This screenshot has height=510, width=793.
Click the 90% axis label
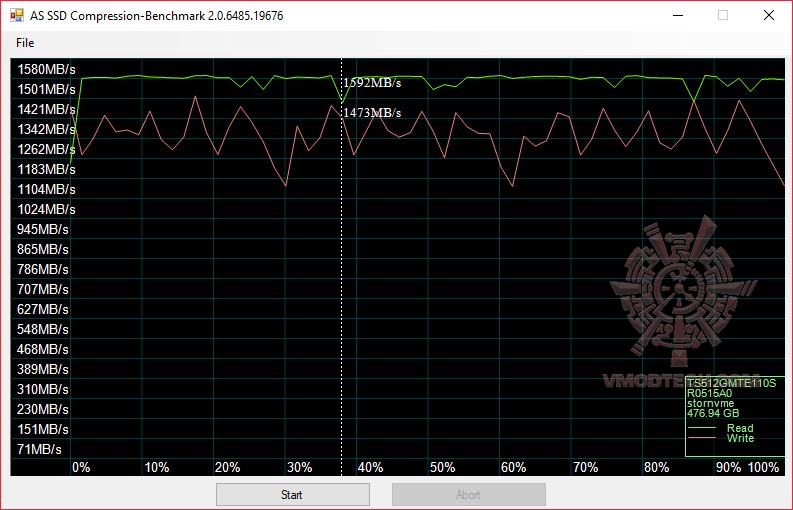(x=729, y=468)
